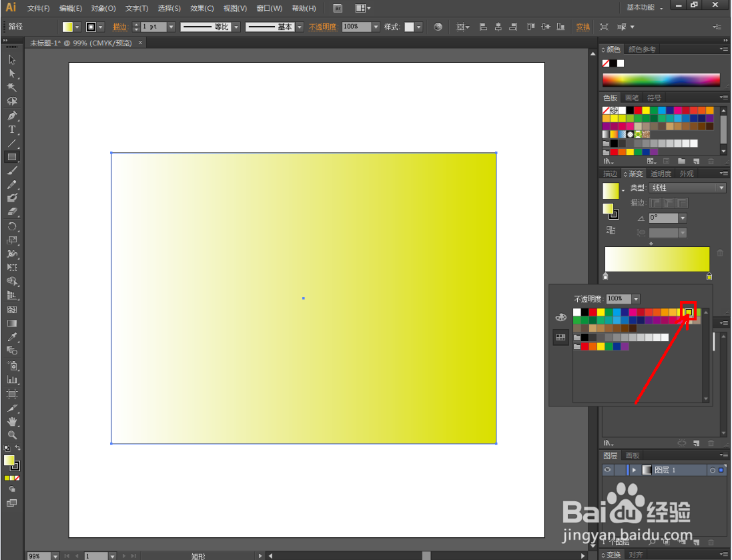Select the Artboard tool
732x560 pixels.
tap(12, 394)
